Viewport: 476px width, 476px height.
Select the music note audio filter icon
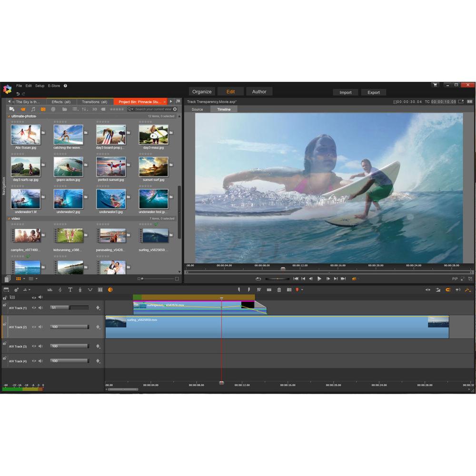coord(32,109)
